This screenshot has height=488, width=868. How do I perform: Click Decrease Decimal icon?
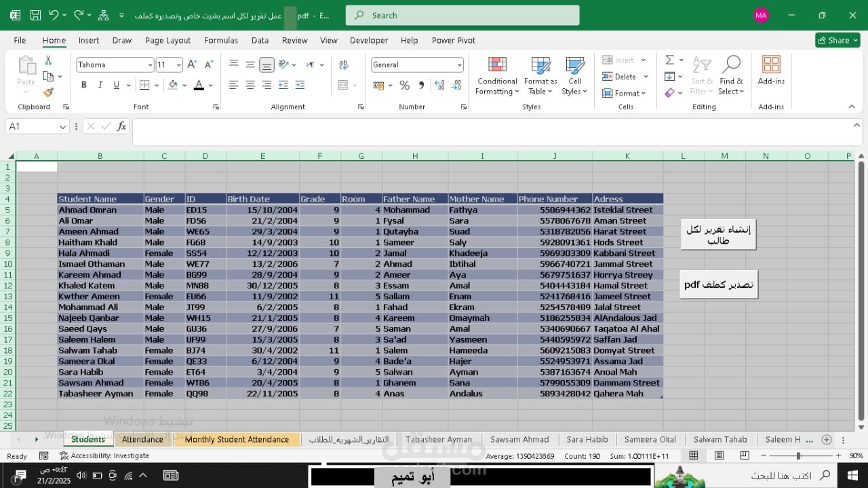click(x=456, y=85)
